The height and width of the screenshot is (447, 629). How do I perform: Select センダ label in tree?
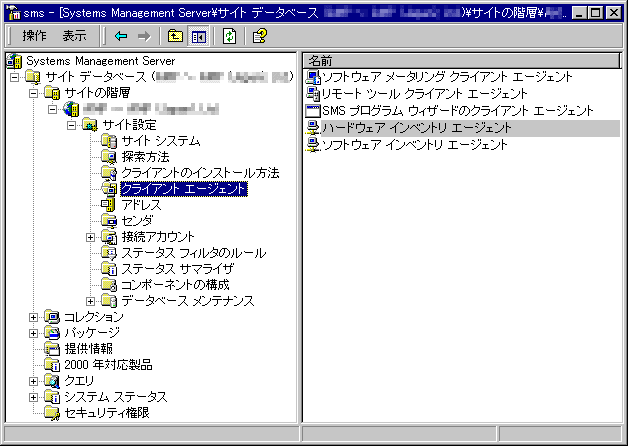pos(137,221)
